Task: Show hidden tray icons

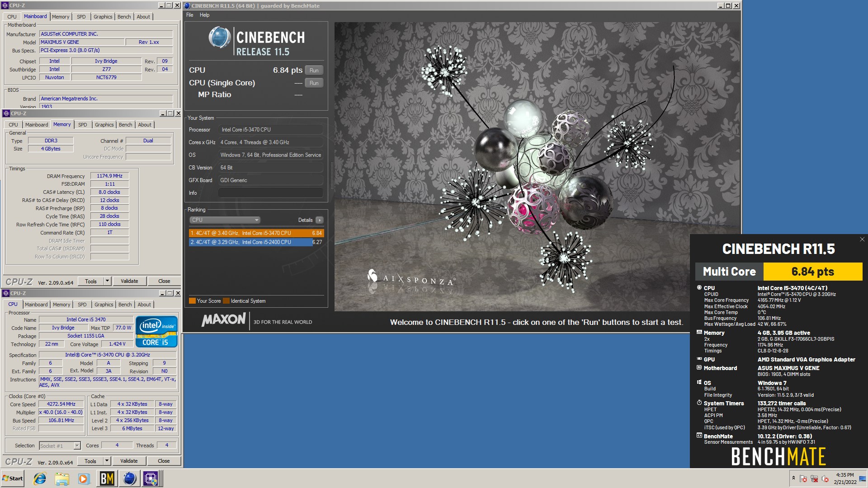Action: (x=793, y=478)
